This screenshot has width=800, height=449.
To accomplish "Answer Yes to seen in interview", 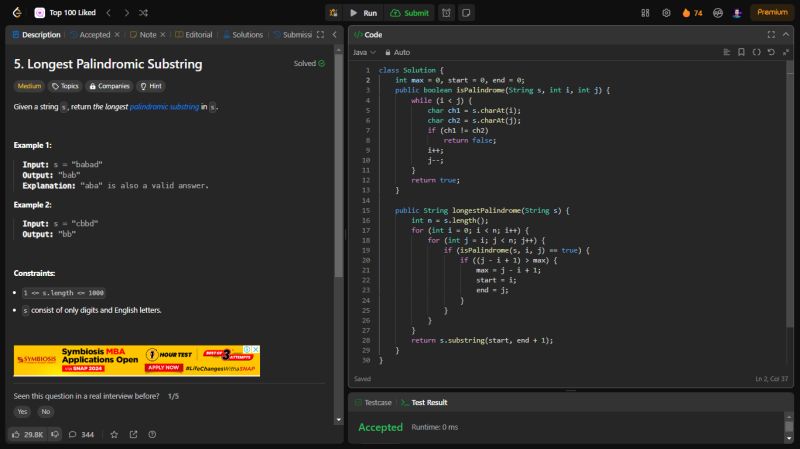I will pos(22,412).
